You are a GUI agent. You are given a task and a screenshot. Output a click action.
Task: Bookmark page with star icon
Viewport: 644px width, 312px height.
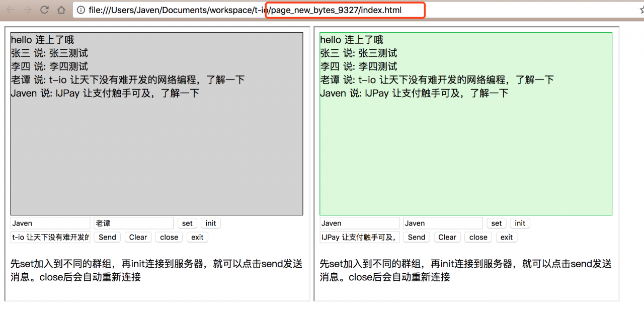tap(641, 10)
